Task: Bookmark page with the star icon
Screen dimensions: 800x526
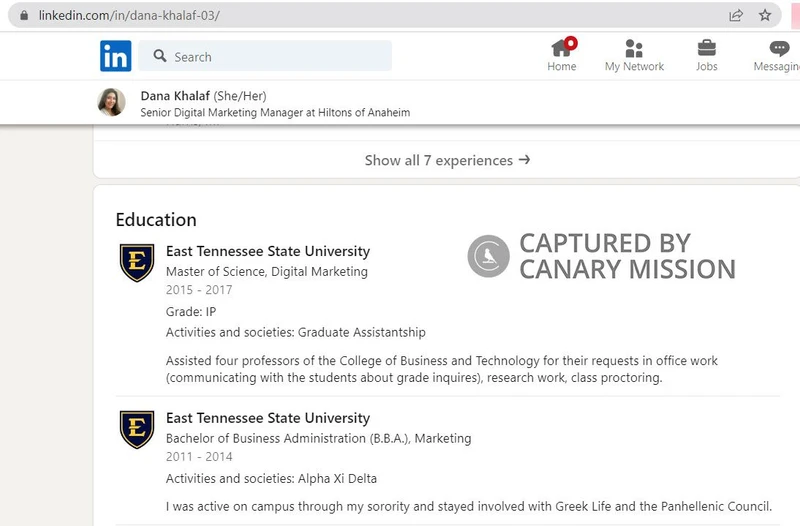Action: coord(765,15)
